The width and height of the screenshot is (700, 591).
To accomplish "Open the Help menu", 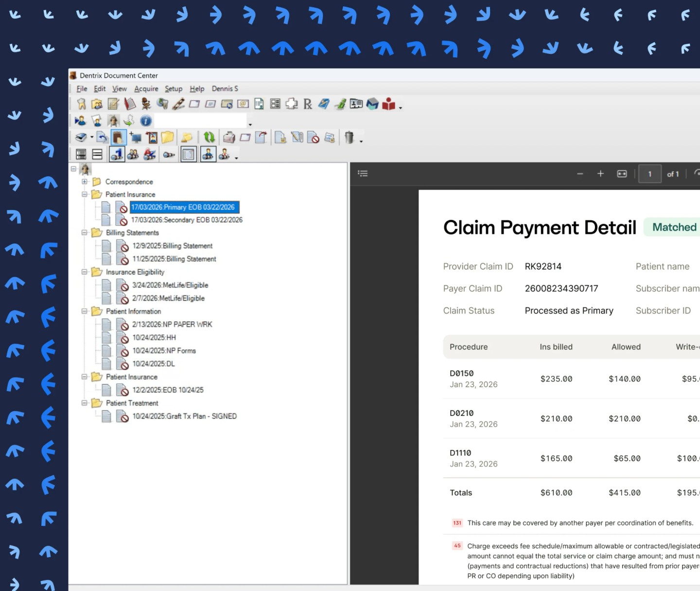I will [197, 89].
